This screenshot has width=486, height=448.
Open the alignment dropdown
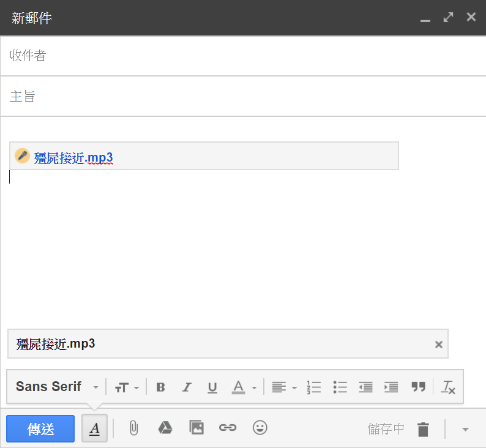point(284,387)
